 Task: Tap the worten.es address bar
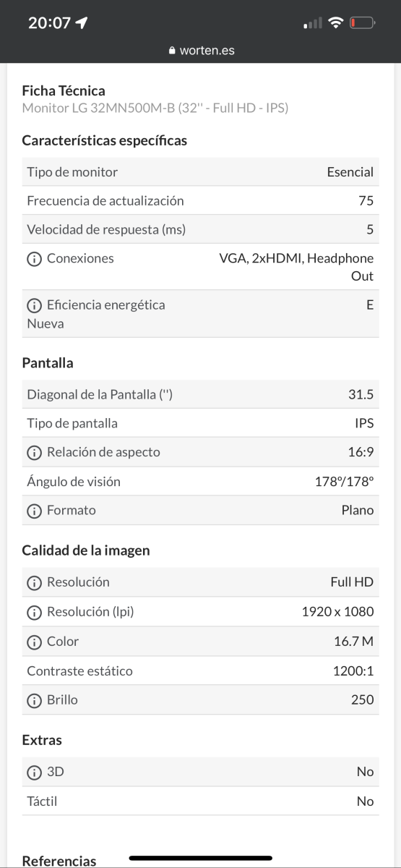point(201,51)
